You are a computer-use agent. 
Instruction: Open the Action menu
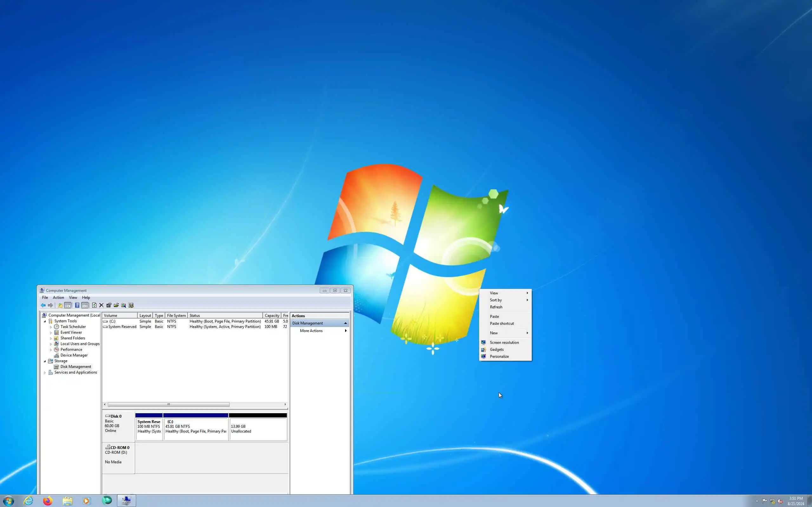(58, 298)
